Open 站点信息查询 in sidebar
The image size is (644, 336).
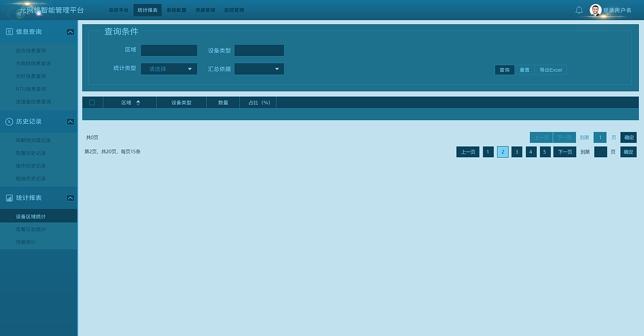[31, 51]
